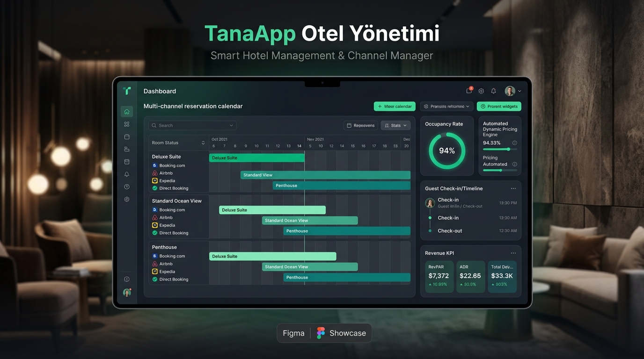Open the Pransels retomno dropdown
The image size is (644, 359).
(x=446, y=107)
